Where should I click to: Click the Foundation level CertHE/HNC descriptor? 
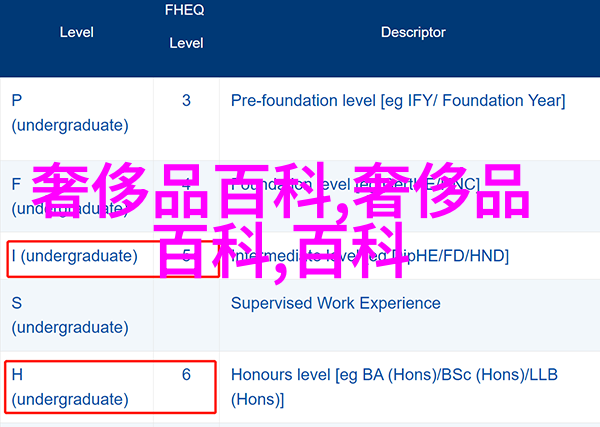355,184
